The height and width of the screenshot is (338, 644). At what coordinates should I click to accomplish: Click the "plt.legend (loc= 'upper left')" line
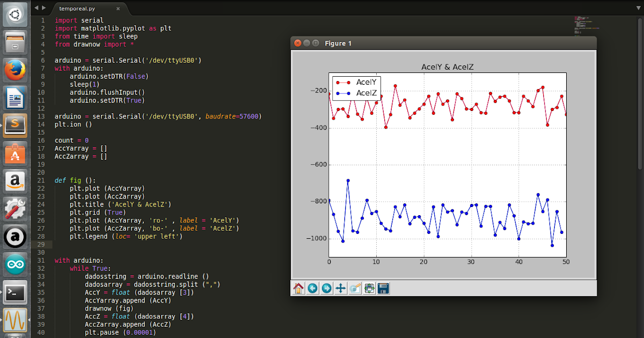point(126,237)
